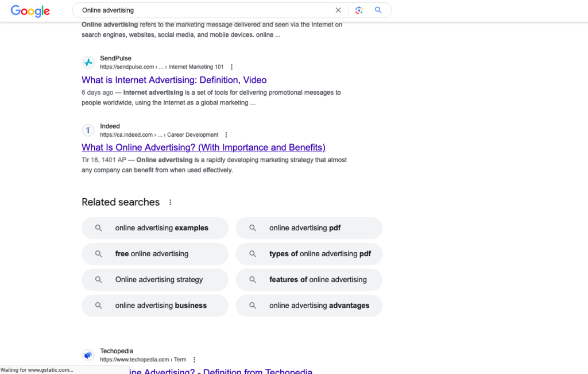Screen dimensions: 588x374
Task: Open 'What is Internet Advertising: Definition, Video'
Action: point(174,80)
